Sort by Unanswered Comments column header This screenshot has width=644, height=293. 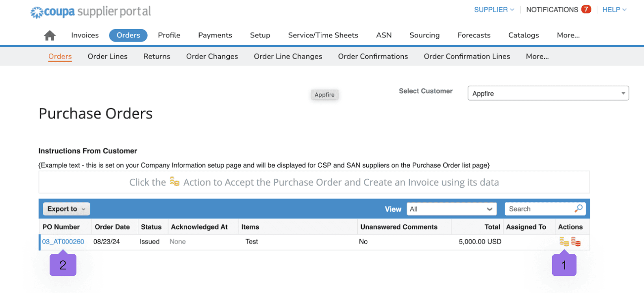coord(399,227)
